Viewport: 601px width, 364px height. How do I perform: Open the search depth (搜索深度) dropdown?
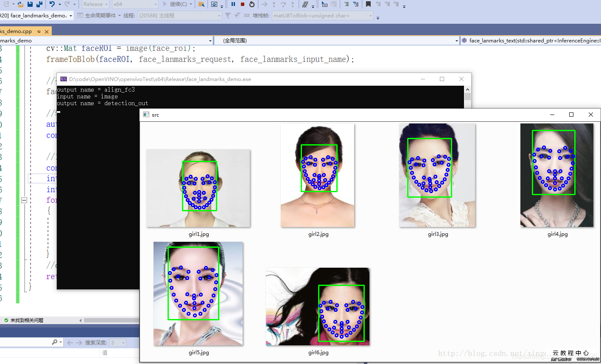(x=118, y=342)
